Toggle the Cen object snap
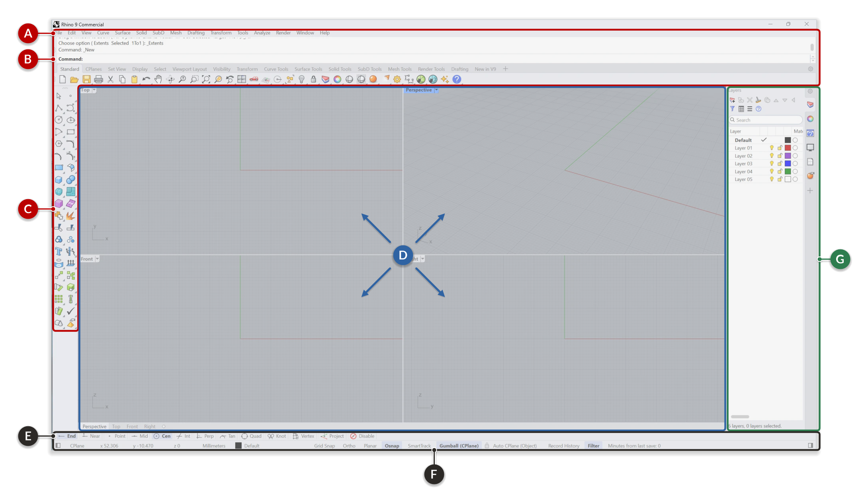Image resolution: width=868 pixels, height=494 pixels. [162, 436]
